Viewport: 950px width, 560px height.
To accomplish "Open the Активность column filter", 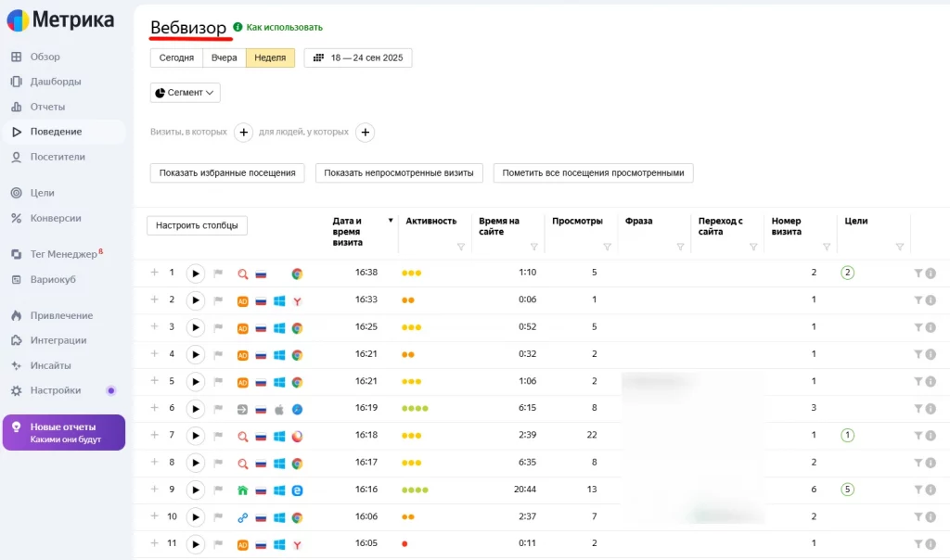I will click(x=460, y=246).
